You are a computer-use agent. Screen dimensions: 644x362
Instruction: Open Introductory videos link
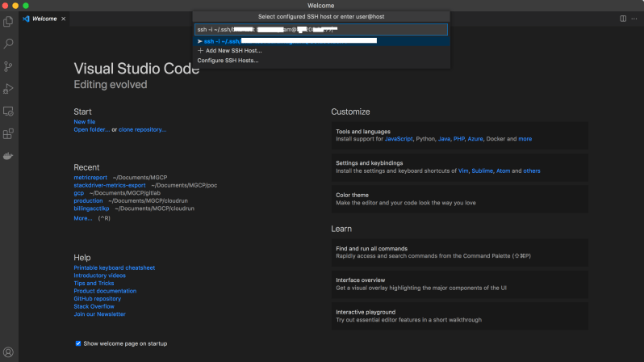(x=100, y=276)
